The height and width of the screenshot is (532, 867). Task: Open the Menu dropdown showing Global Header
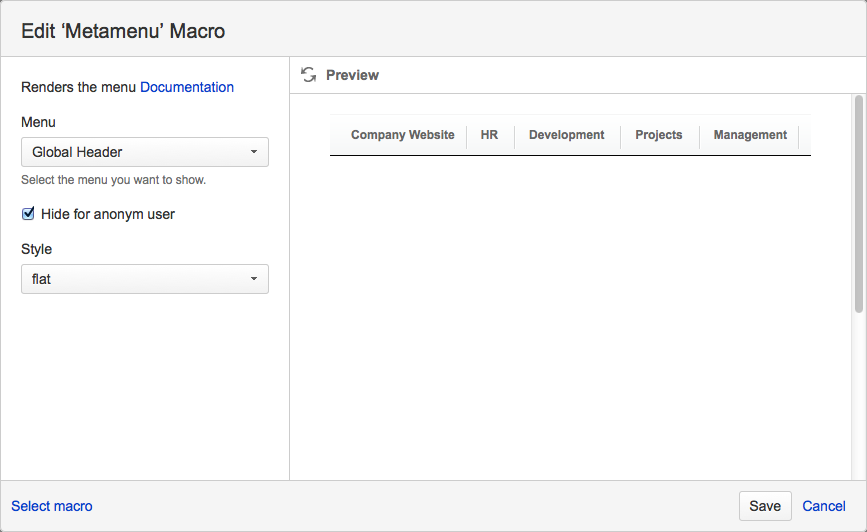point(145,152)
